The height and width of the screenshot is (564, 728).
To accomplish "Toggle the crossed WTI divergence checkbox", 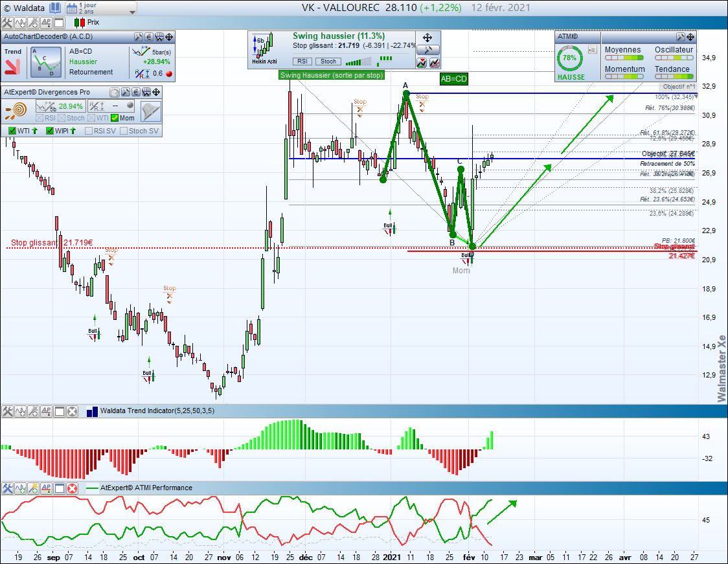I will [91, 118].
